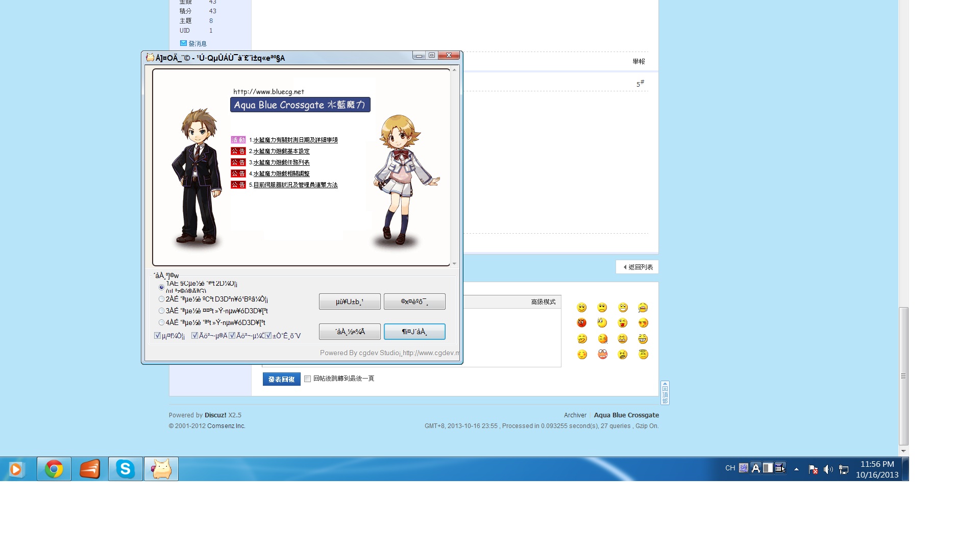Click the 5# post floor number
The width and height of the screenshot is (980, 551).
[640, 84]
